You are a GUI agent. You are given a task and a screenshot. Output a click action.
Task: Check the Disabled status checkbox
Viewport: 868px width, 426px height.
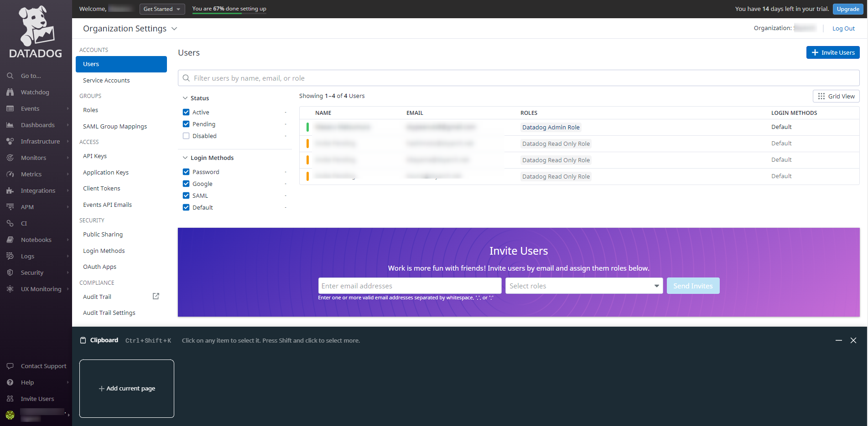pyautogui.click(x=186, y=136)
